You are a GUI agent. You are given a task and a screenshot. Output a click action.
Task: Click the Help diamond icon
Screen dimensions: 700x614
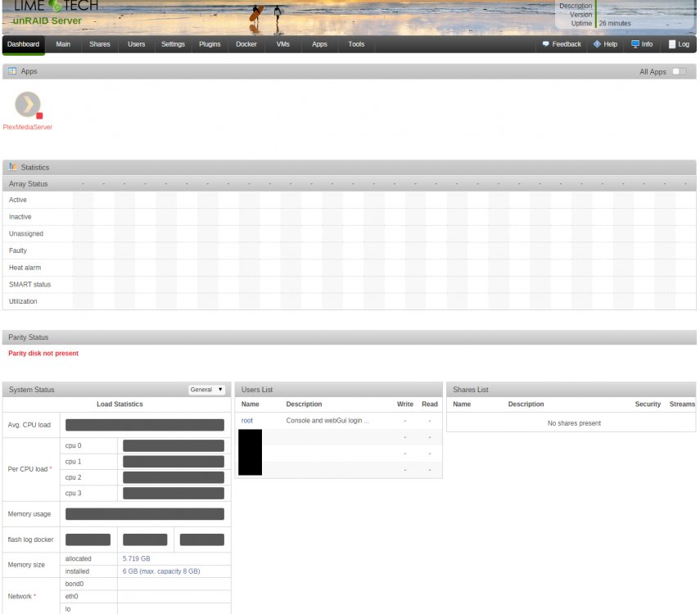tap(597, 43)
